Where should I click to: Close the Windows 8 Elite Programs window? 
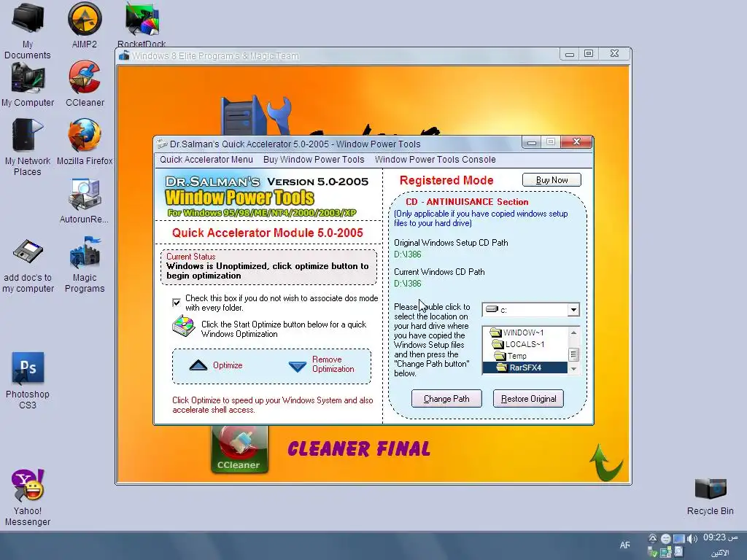614,54
